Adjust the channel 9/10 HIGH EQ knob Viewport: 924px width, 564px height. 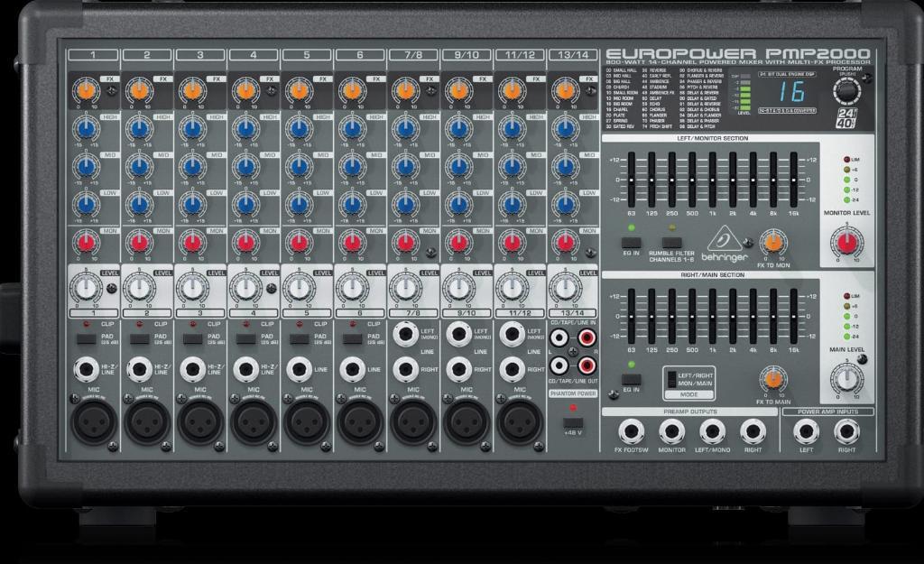[x=458, y=128]
